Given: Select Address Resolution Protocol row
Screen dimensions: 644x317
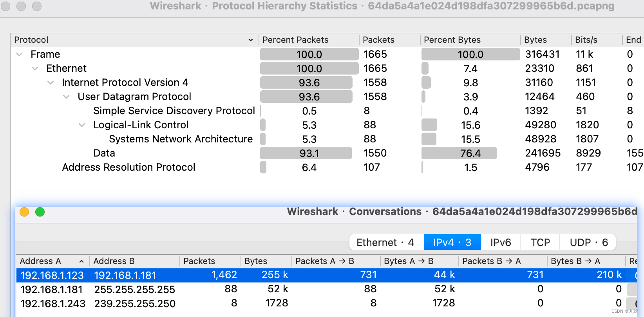Looking at the screenshot, I should point(327,167).
